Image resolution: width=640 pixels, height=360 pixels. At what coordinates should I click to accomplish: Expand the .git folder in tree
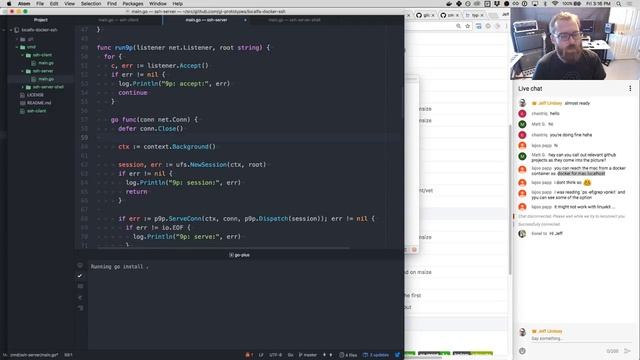click(x=17, y=39)
